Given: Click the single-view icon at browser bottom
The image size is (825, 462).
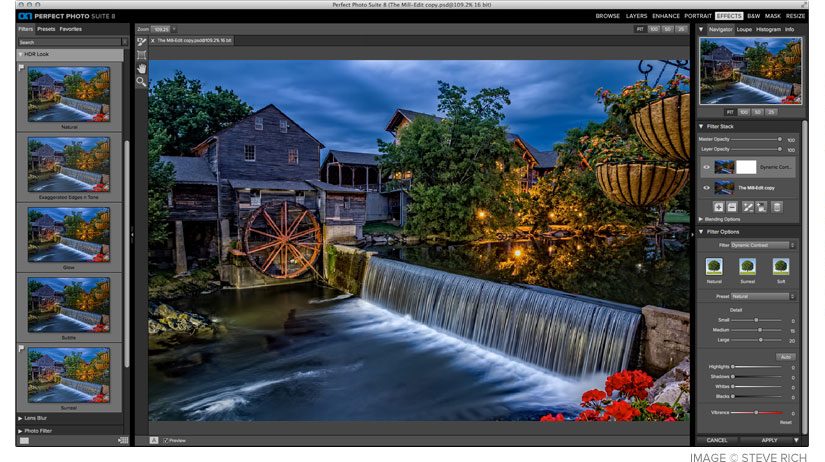Looking at the screenshot, I should coord(25,440).
